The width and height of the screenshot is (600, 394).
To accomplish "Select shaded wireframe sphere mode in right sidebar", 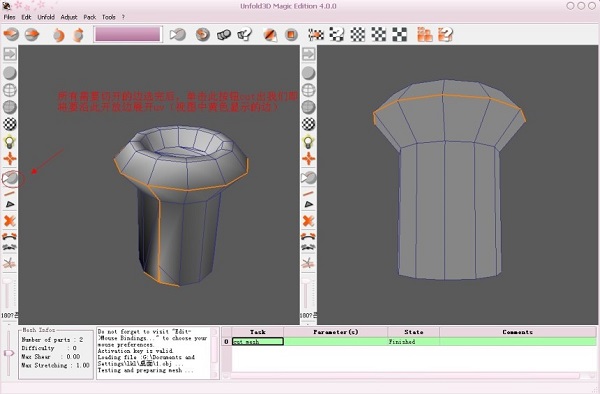I will tap(309, 107).
